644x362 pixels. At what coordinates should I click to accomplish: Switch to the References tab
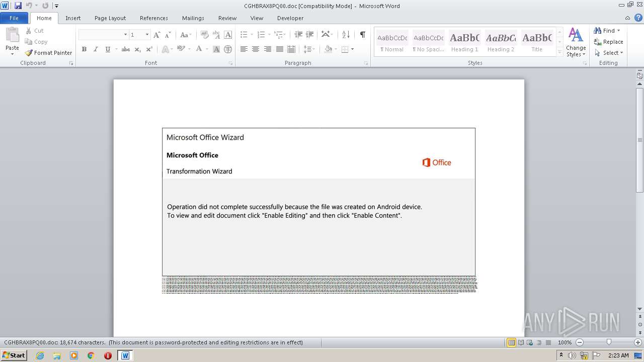point(154,18)
